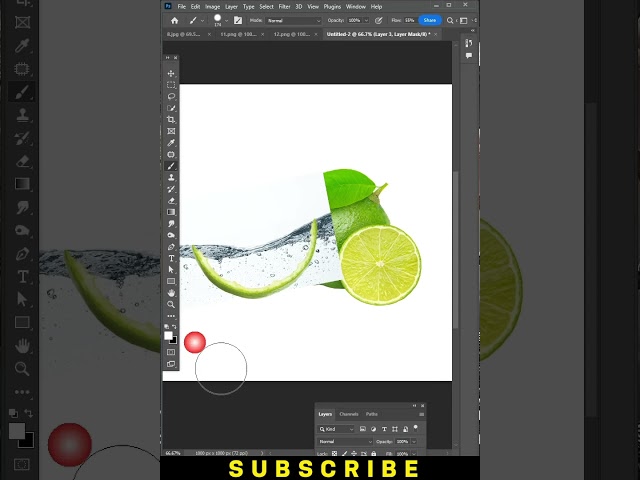
Task: Collapse the tools panel with double arrows
Action: coord(167,58)
